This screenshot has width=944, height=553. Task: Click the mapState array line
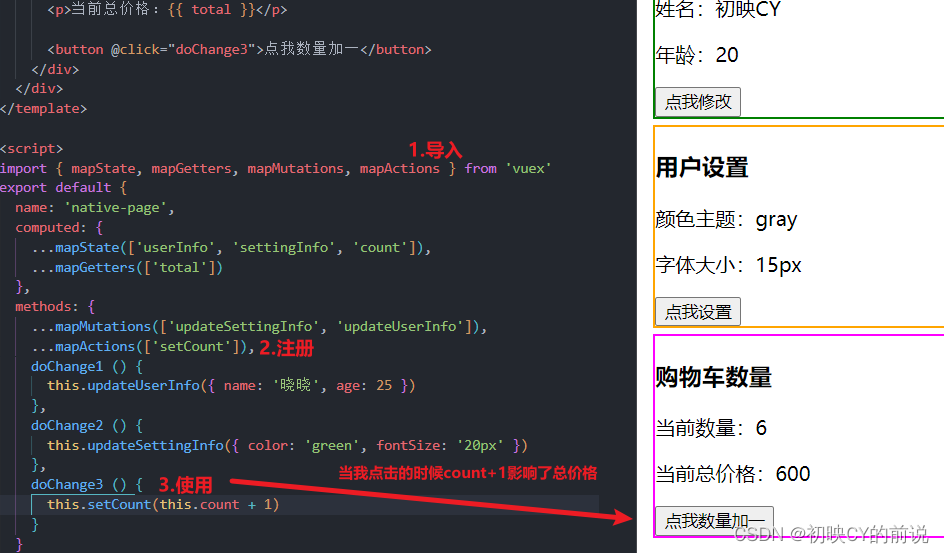pyautogui.click(x=231, y=247)
